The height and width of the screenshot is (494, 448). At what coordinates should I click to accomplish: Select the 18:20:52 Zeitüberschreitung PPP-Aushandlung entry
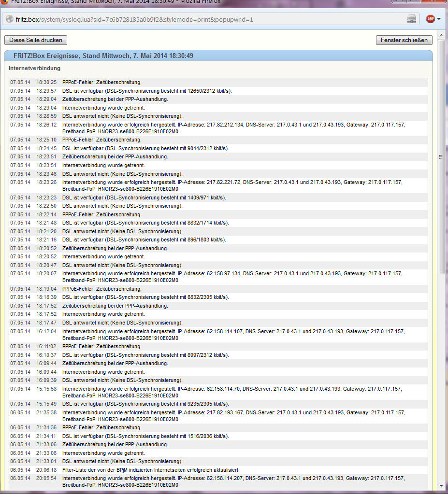click(218, 248)
